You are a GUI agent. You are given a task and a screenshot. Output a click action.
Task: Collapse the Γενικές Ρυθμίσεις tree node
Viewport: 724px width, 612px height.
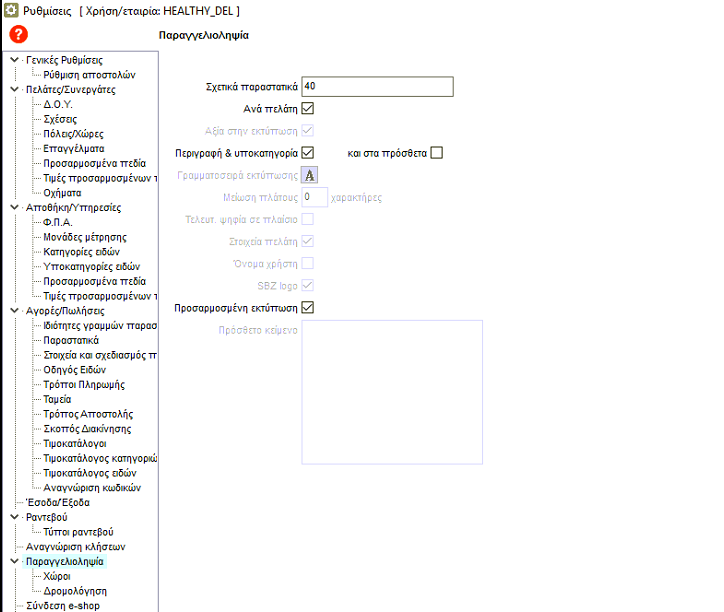point(13,60)
